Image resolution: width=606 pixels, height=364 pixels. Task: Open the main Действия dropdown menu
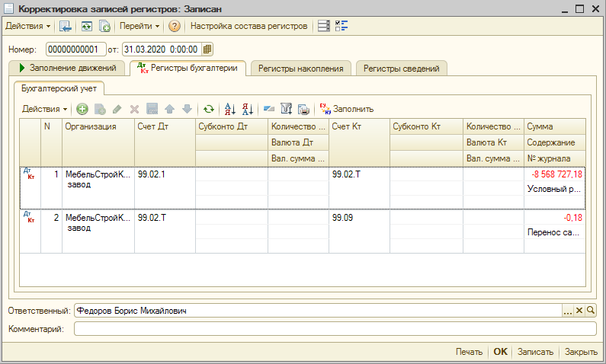28,26
